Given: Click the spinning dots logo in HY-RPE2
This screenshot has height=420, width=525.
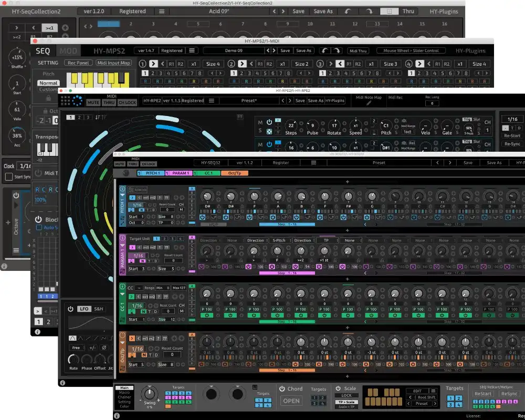Looking at the screenshot, I should tap(77, 100).
